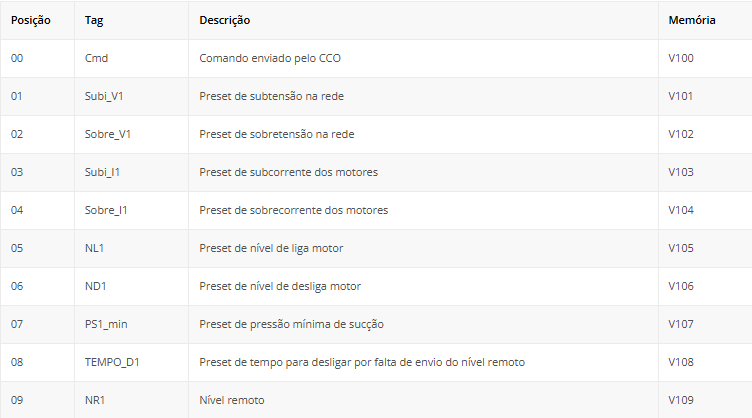Click 'Preset de nível de liga motor' text

tap(271, 248)
